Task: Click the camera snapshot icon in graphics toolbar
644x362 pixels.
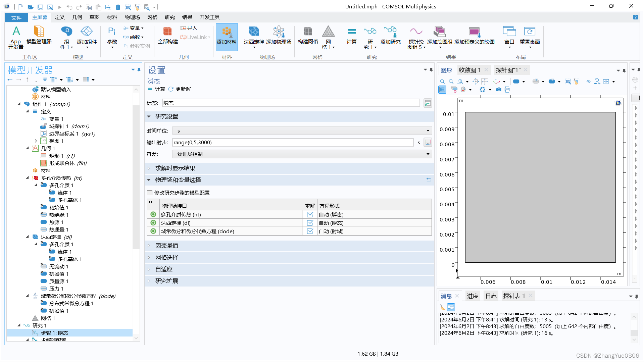Action: tap(499, 90)
